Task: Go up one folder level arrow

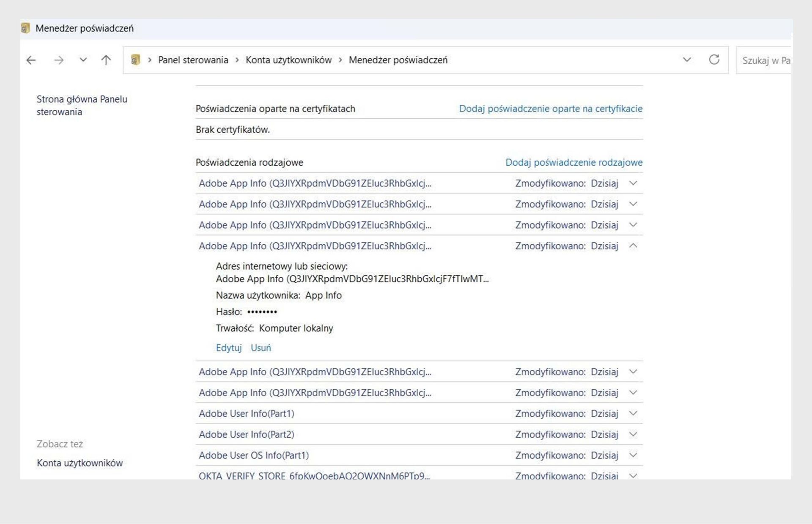Action: tap(106, 60)
